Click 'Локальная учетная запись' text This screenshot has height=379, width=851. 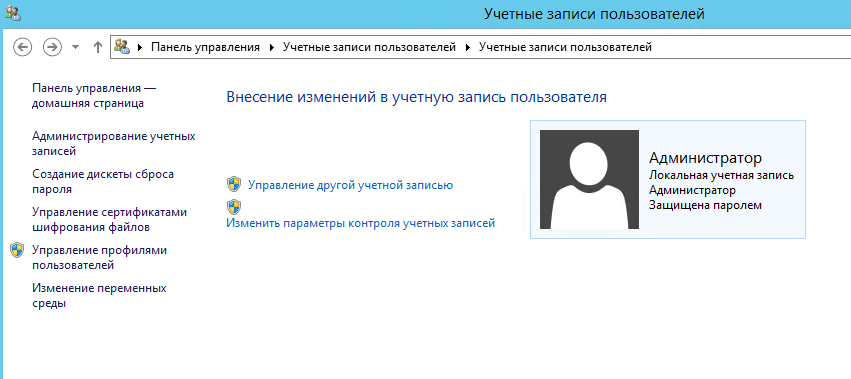click(721, 175)
